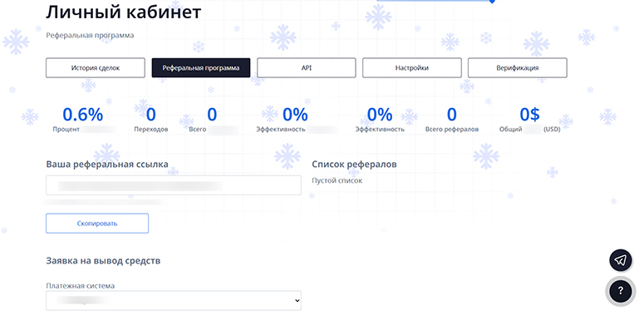
Task: Select the Реферальная программа tab
Action: pyautogui.click(x=201, y=68)
